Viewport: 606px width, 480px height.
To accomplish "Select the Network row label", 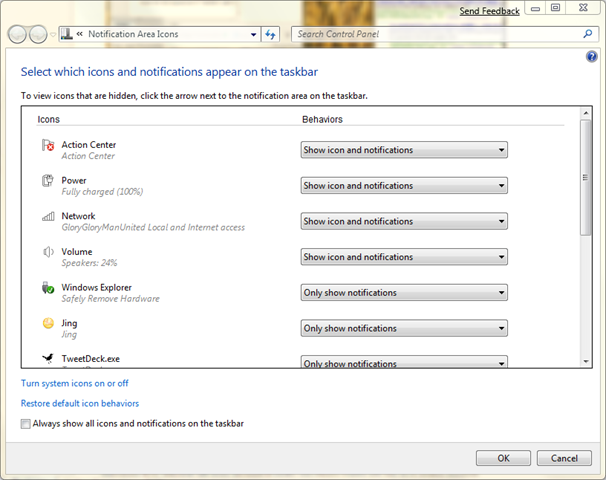I will [x=78, y=216].
